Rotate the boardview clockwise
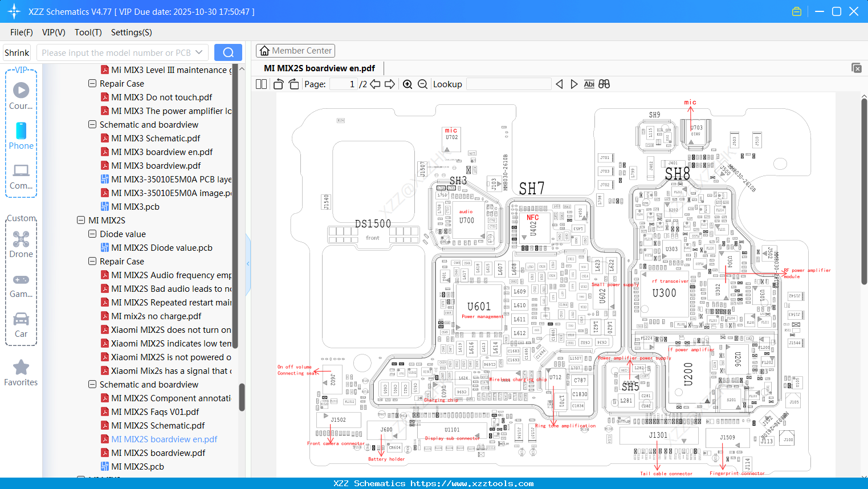The width and height of the screenshot is (868, 489). click(x=294, y=84)
